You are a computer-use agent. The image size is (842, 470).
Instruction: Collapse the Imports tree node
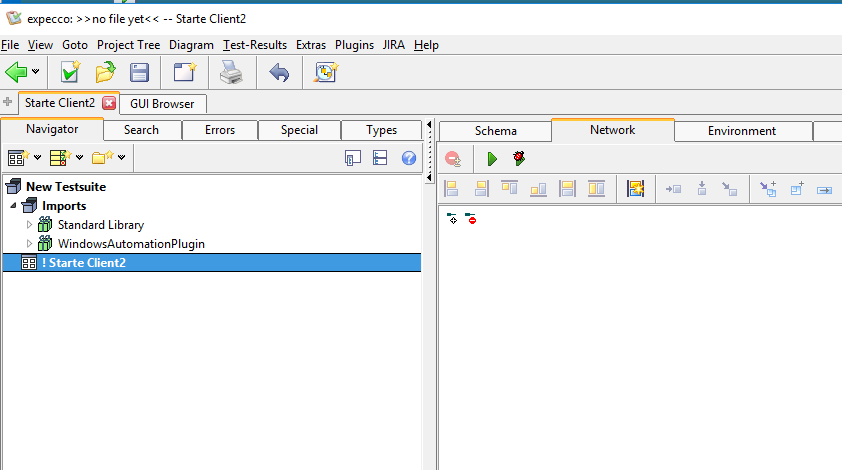point(13,206)
